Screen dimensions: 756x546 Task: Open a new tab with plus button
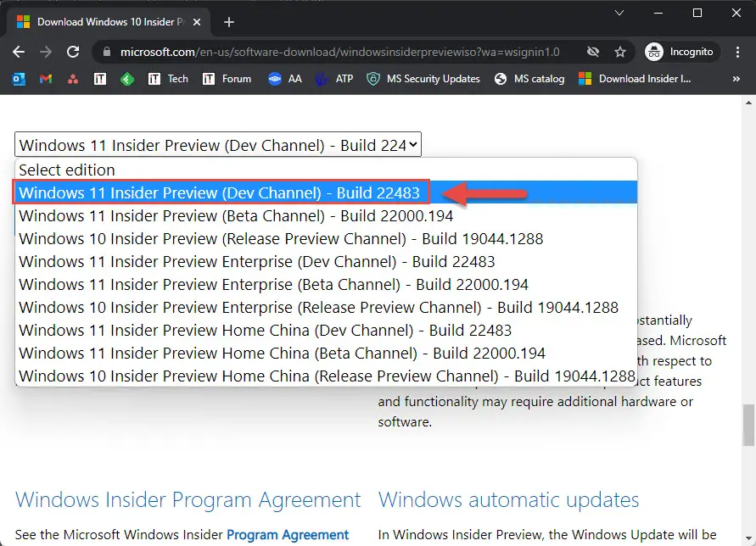click(x=229, y=22)
